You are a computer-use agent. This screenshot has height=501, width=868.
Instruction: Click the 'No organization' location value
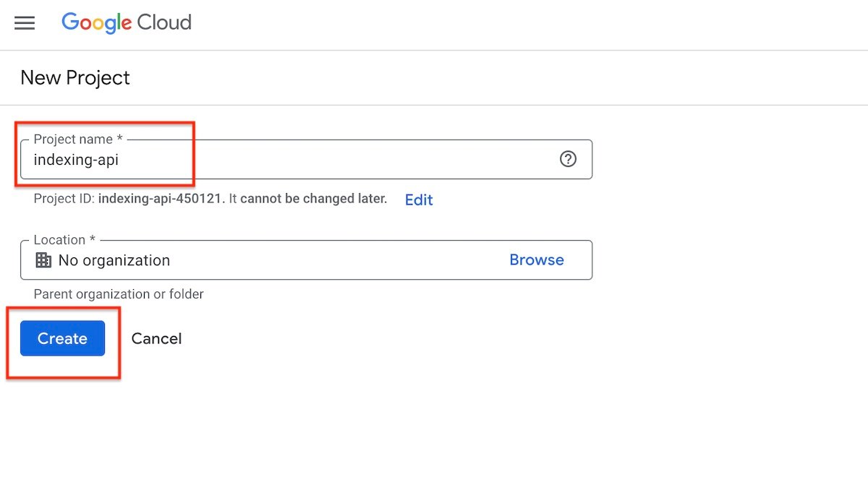click(x=114, y=260)
